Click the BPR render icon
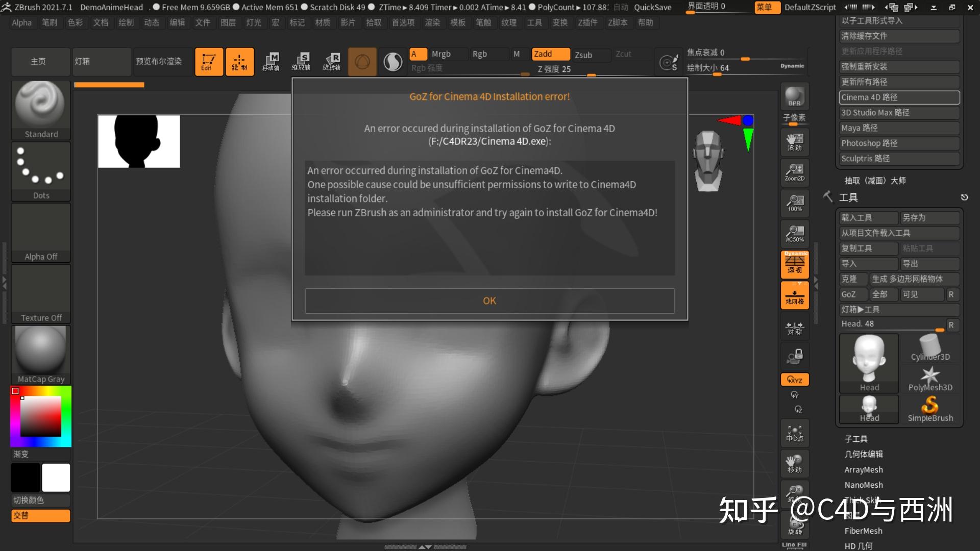This screenshot has width=980, height=551. coord(794,96)
